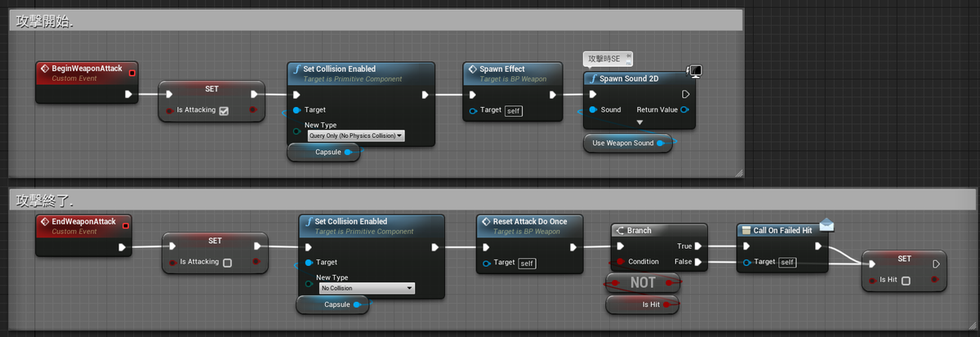Toggle the Is Hit checkbox on SET node
This screenshot has width=980, height=337.
(906, 280)
